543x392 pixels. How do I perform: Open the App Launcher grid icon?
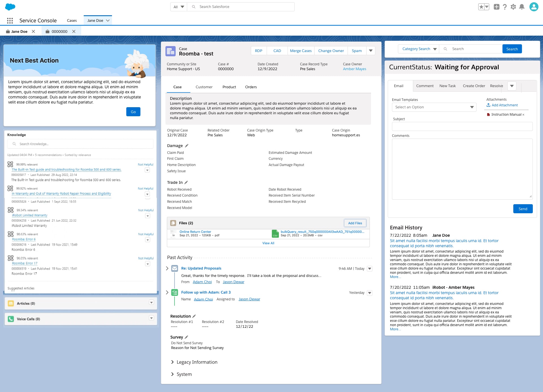(x=10, y=20)
